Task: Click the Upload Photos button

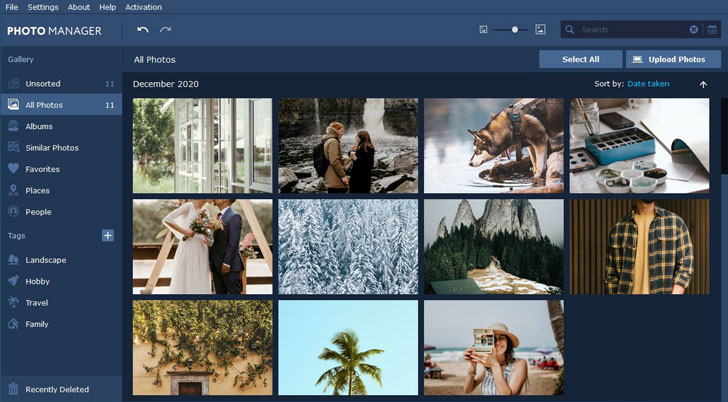Action: click(673, 59)
